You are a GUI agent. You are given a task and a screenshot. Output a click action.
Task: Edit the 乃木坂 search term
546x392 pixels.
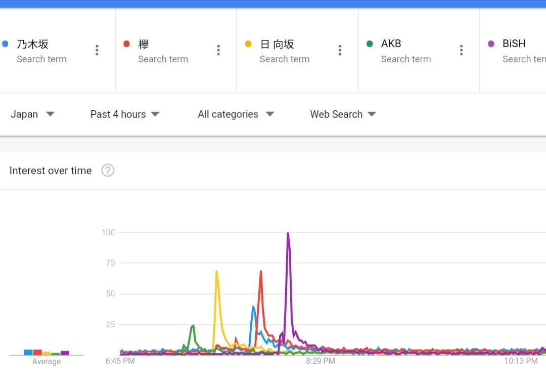click(x=33, y=45)
